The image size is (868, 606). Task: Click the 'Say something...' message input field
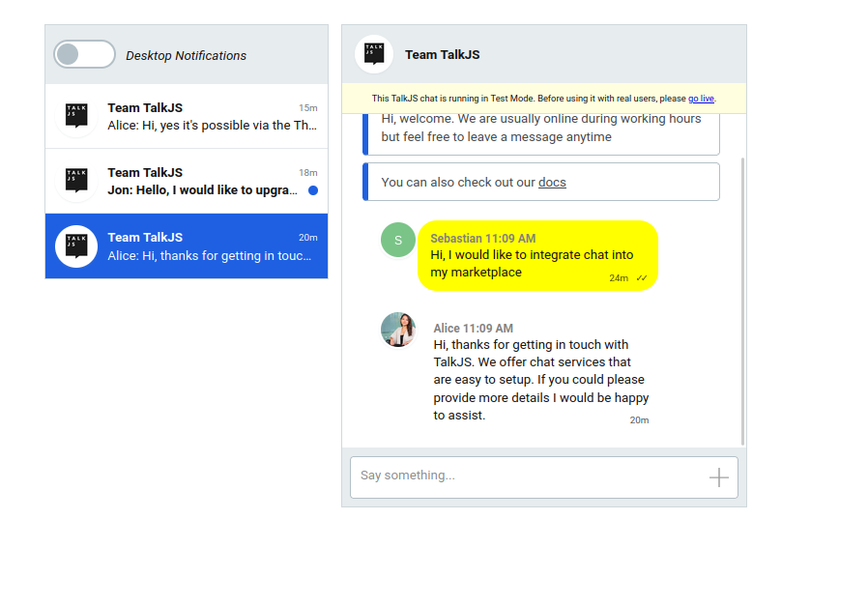pyautogui.click(x=543, y=477)
